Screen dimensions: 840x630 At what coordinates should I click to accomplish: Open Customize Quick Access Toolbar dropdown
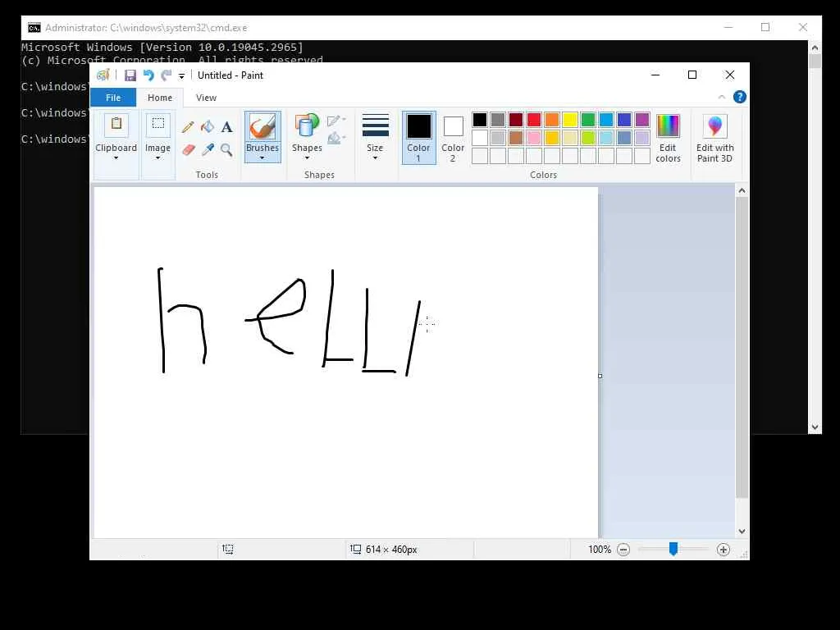181,76
